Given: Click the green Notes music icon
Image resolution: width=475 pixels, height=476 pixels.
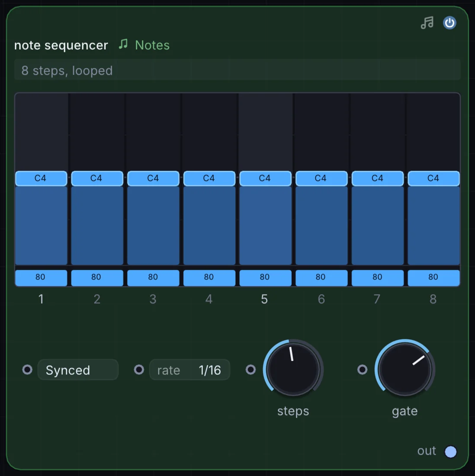Looking at the screenshot, I should click(123, 44).
